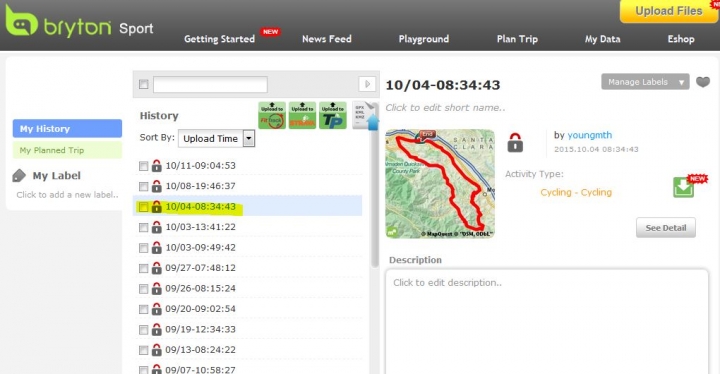The image size is (720, 374).
Task: Check the 09/19-12:34:33 entry box
Action: pos(144,330)
